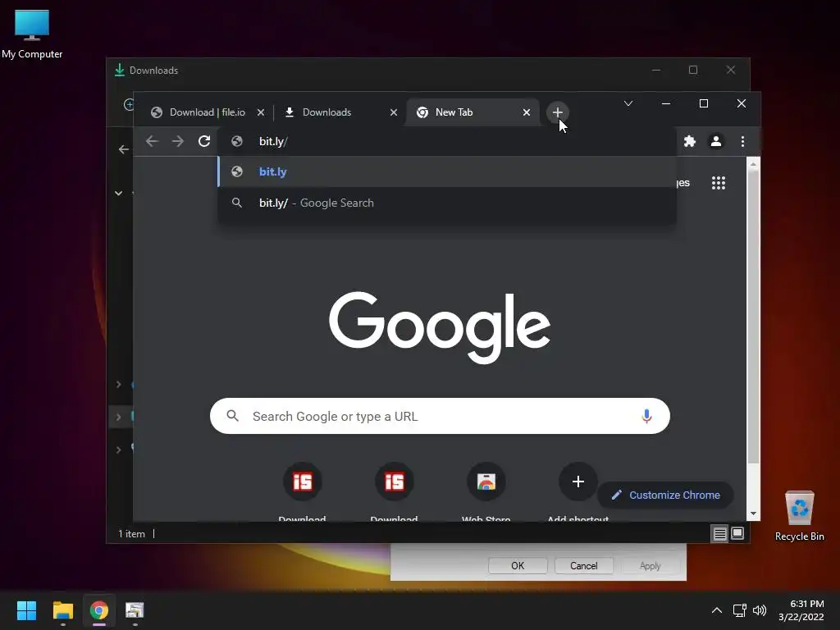This screenshot has height=630, width=840.
Task: Show hidden system tray icons
Action: [x=716, y=610]
